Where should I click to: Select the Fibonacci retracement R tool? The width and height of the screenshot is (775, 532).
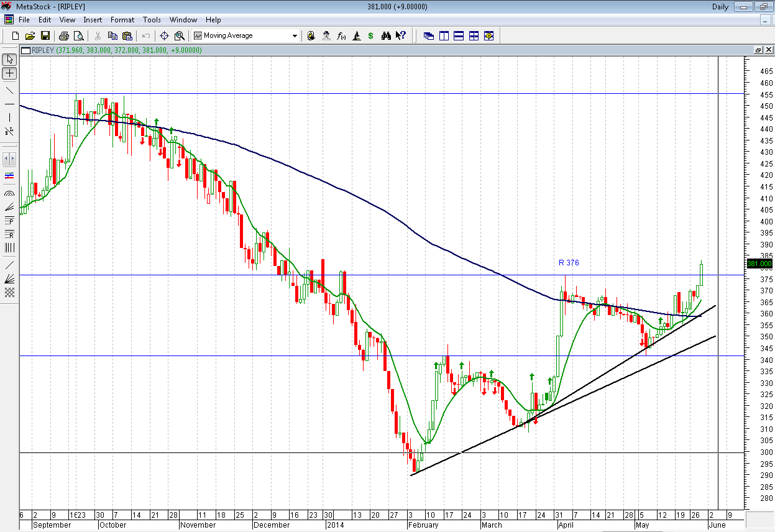point(9,234)
